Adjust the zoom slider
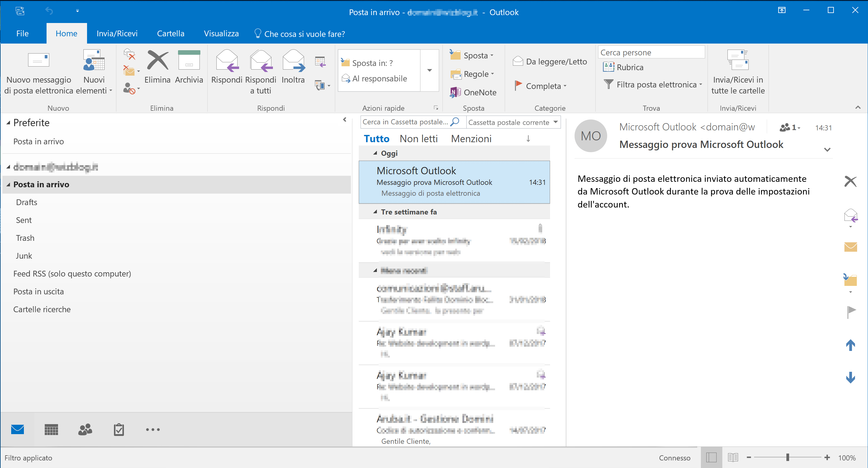This screenshot has width=868, height=468. [788, 457]
